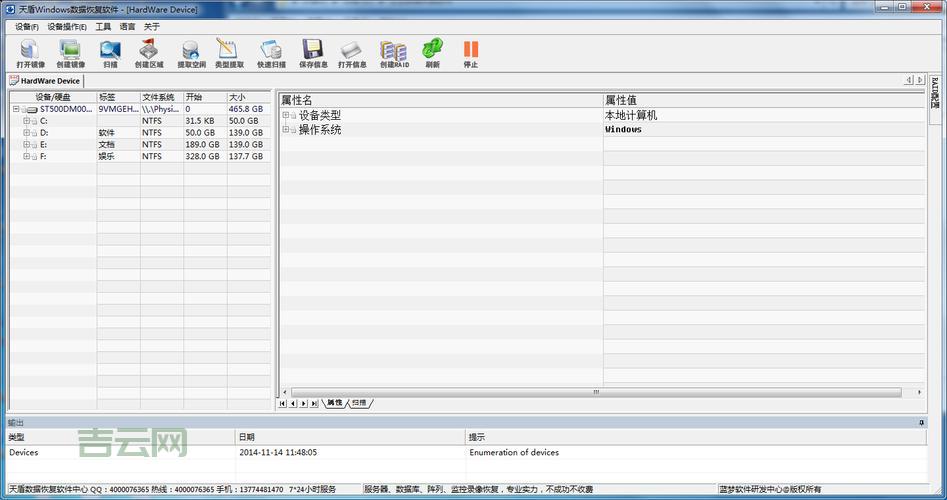The width and height of the screenshot is (947, 500).
Task: Click the 提取空间 (Extract Space) icon
Action: [x=191, y=50]
